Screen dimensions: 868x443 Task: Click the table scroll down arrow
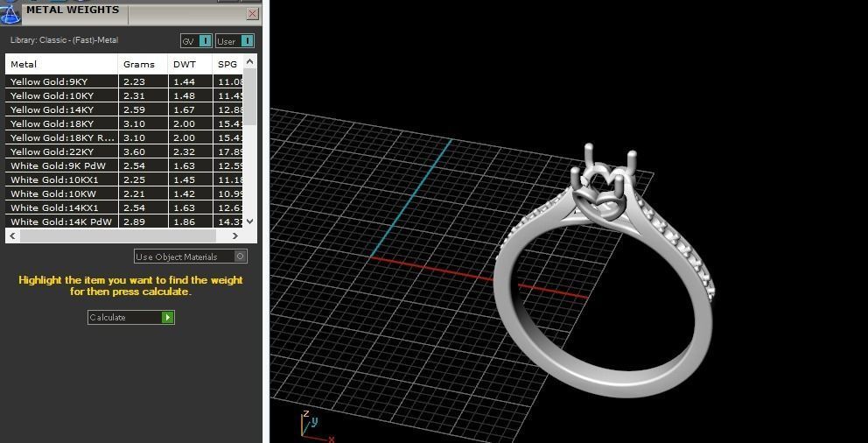coord(249,221)
